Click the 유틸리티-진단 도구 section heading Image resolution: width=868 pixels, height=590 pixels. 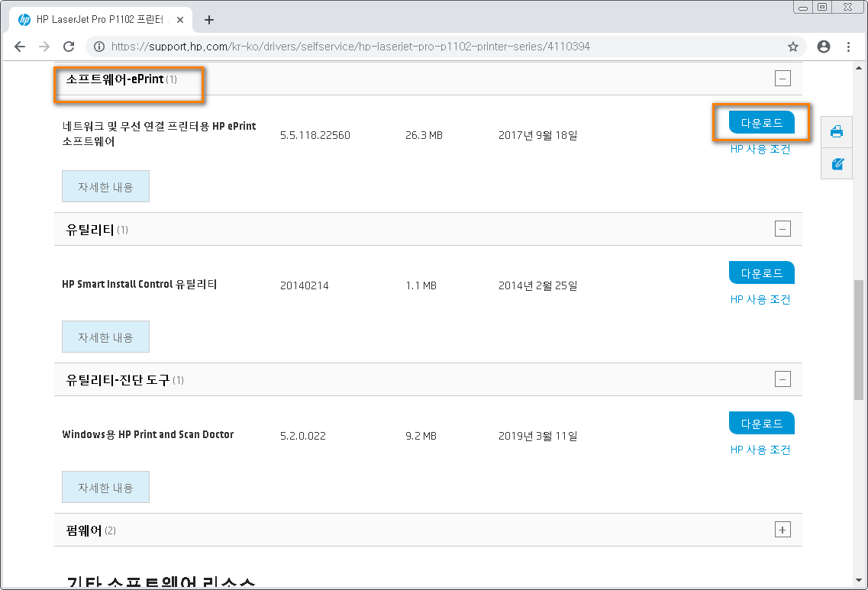(x=124, y=379)
